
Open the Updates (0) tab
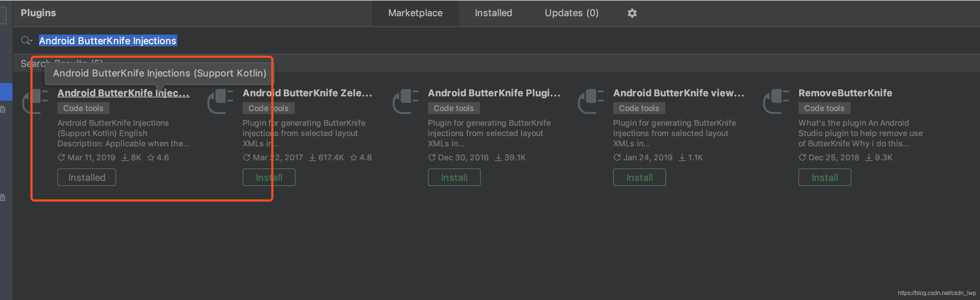tap(571, 13)
